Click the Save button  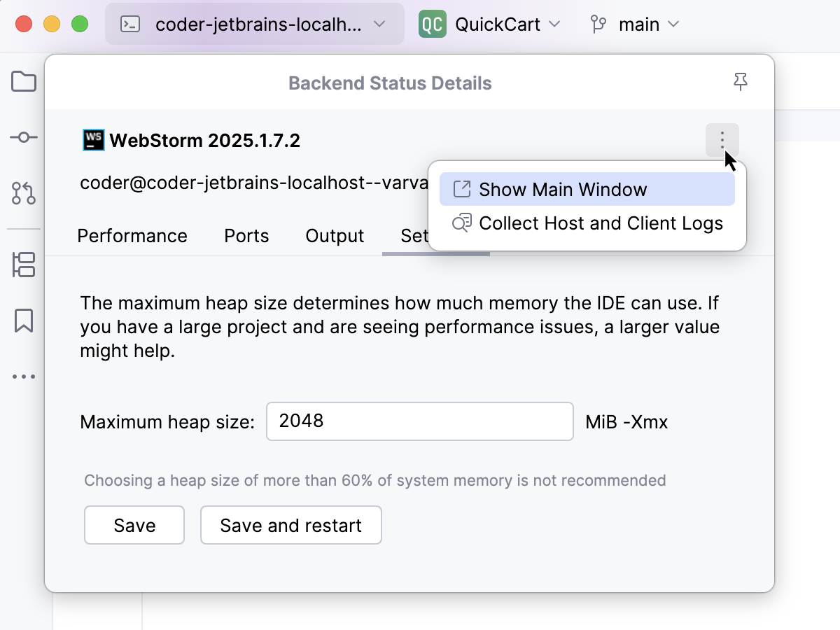click(134, 525)
